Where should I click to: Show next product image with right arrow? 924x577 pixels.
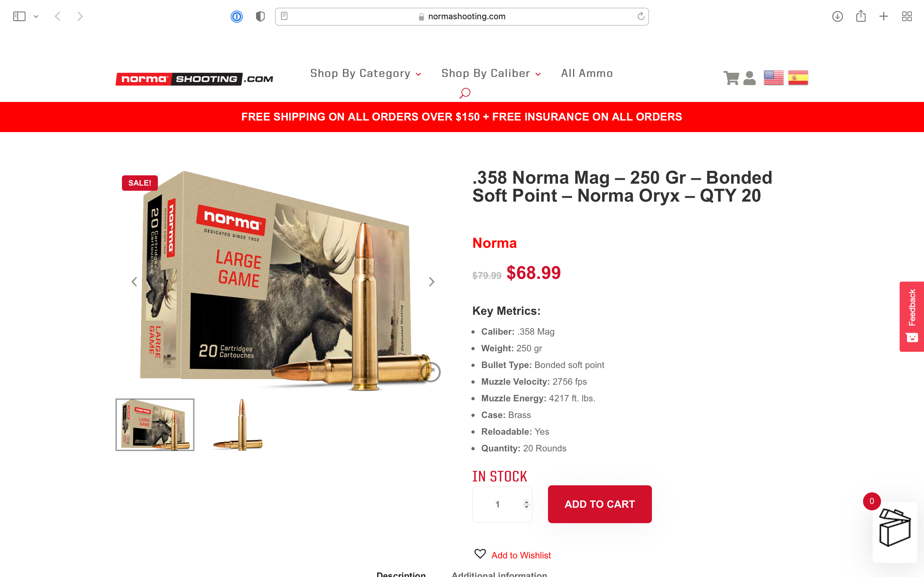point(432,282)
